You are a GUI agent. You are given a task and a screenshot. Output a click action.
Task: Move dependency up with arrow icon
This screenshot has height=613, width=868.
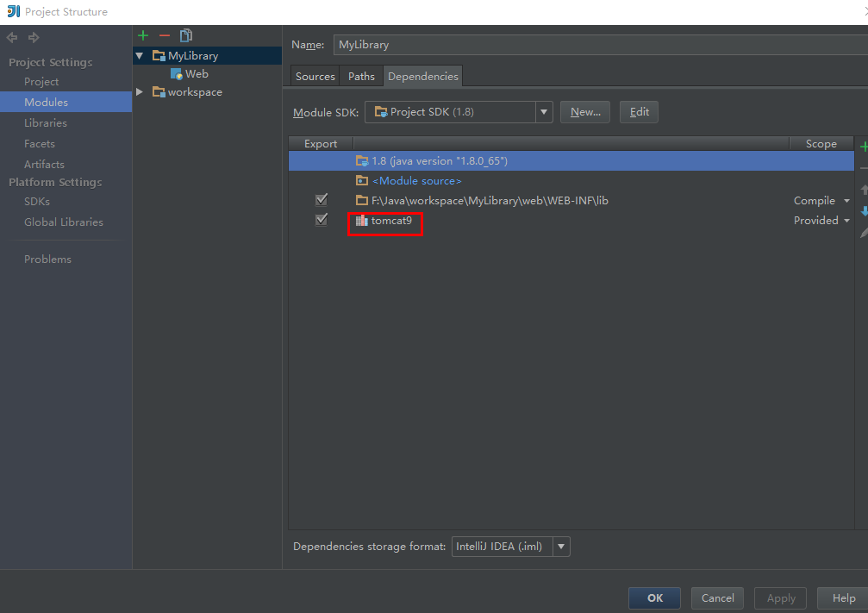[x=865, y=190]
